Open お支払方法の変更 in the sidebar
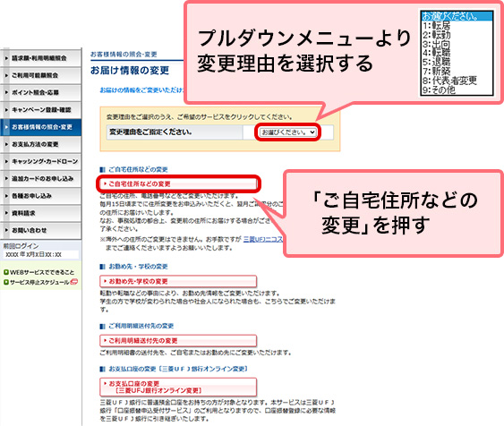The width and height of the screenshot is (504, 426). pos(40,144)
